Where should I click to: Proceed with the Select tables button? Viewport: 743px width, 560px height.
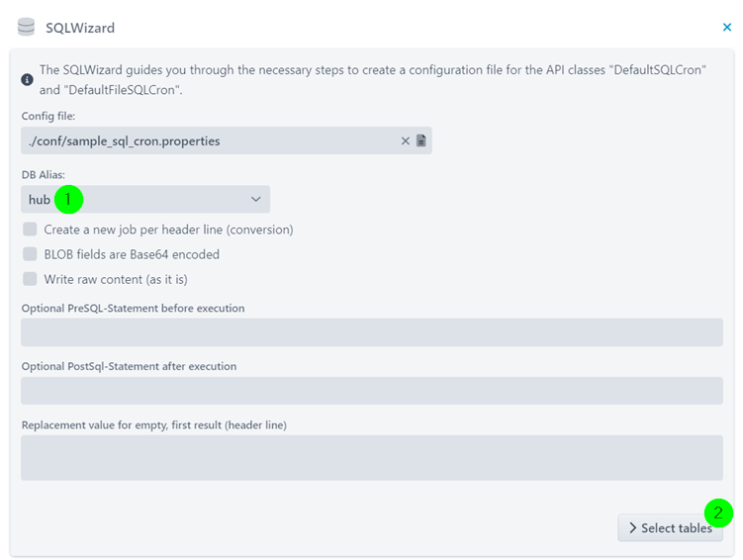(x=670, y=527)
